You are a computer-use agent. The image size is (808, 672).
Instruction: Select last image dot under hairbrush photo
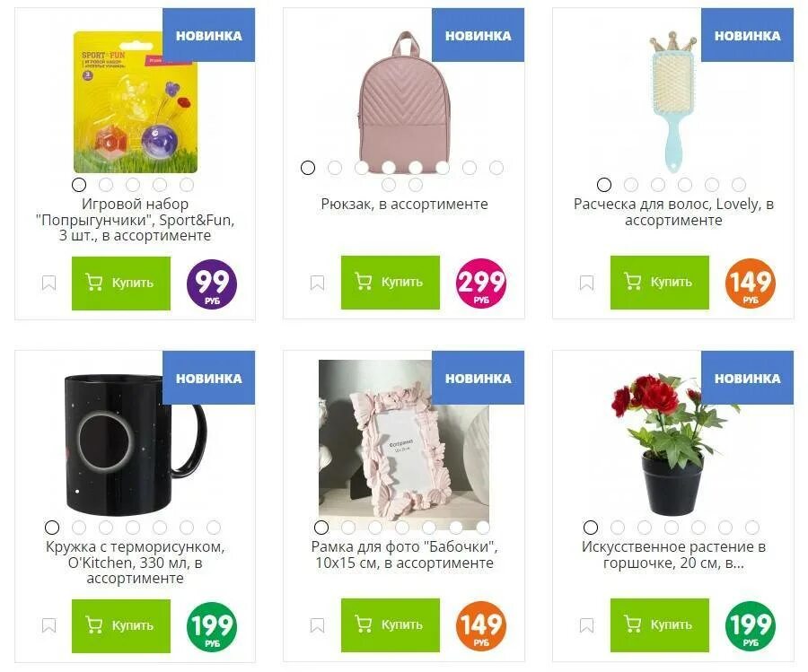739,184
